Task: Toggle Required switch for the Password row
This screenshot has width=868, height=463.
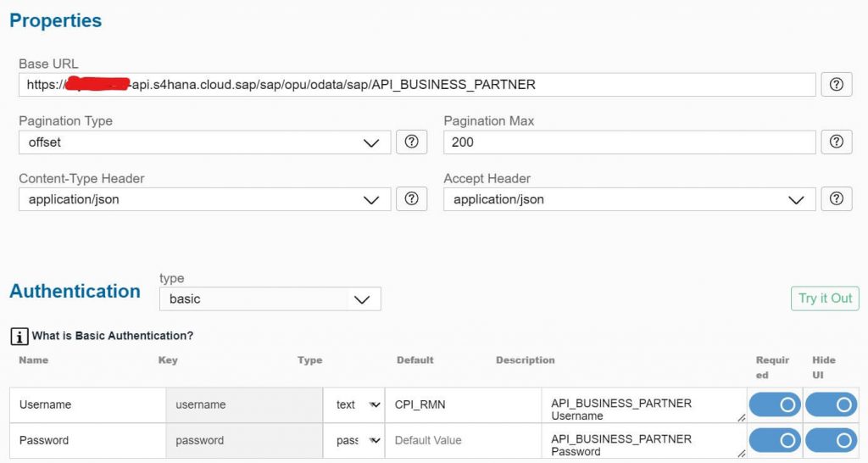Action: click(x=775, y=440)
